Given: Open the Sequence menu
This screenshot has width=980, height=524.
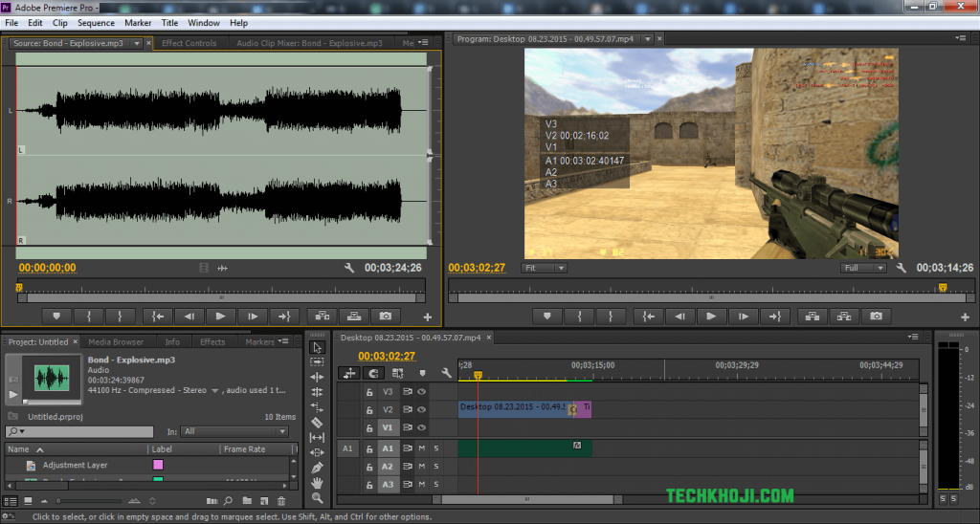Looking at the screenshot, I should pyautogui.click(x=96, y=23).
